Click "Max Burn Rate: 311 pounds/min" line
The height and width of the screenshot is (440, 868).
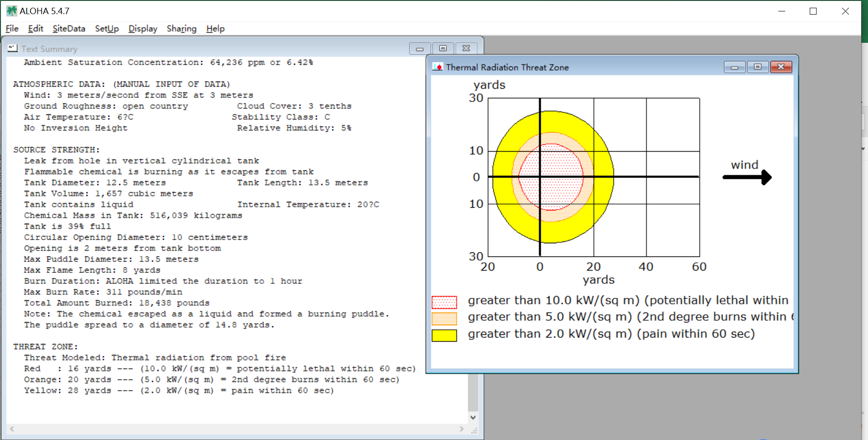(x=103, y=292)
